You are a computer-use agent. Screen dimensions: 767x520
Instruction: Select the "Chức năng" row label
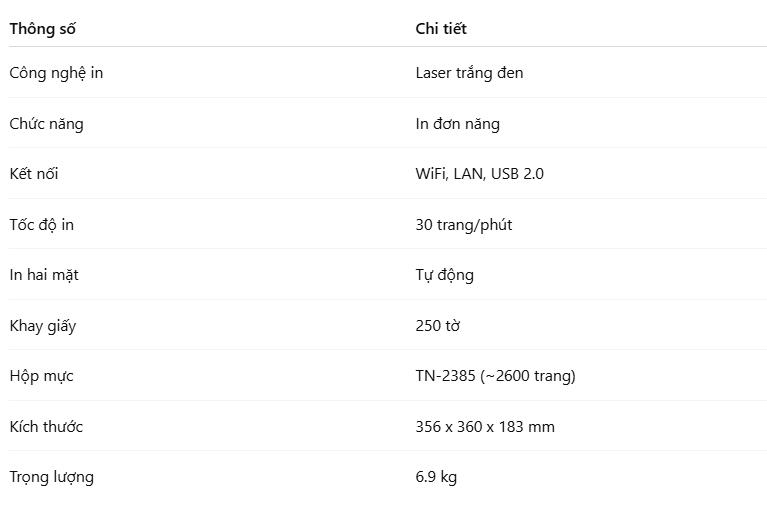point(46,124)
